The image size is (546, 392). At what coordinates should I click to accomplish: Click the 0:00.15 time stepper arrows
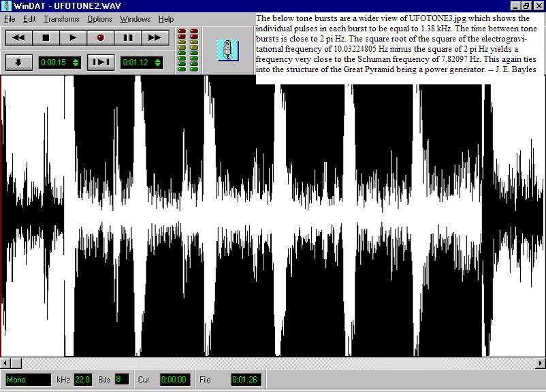pyautogui.click(x=76, y=63)
